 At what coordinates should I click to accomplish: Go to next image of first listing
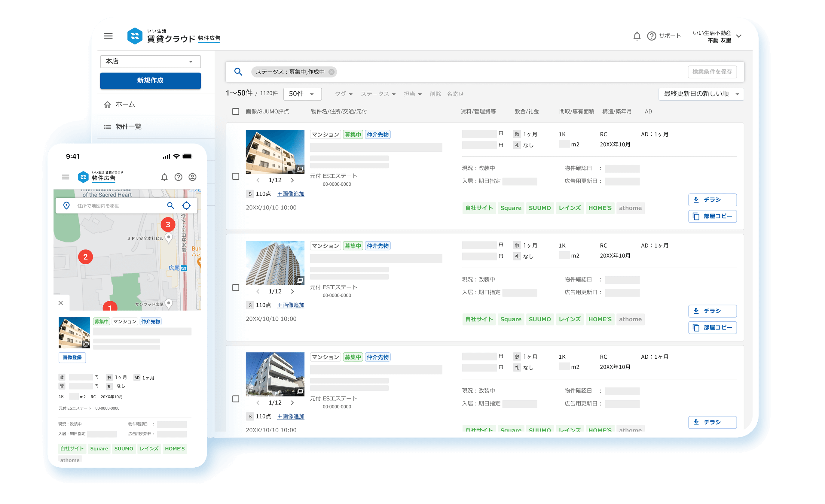pos(292,180)
